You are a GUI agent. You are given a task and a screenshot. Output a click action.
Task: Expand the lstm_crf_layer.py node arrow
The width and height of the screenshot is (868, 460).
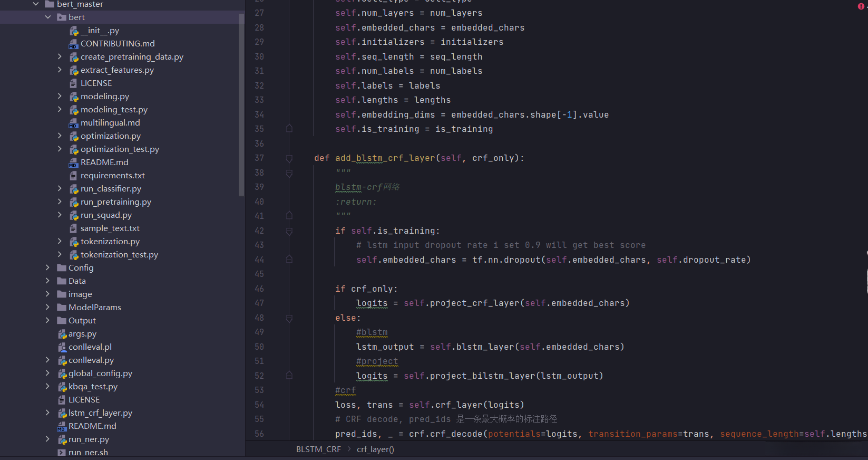pyautogui.click(x=47, y=413)
